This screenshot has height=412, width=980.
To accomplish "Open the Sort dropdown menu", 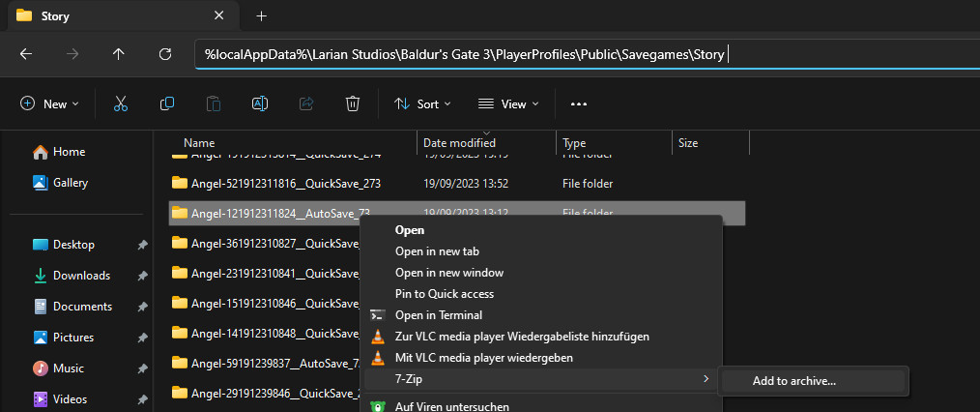I will click(x=422, y=103).
